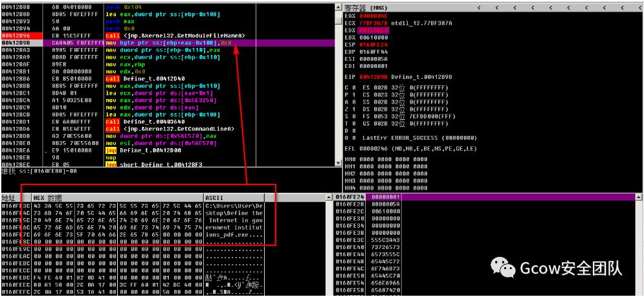The image size is (644, 297).
Task: Click the 地址 column header in dump pane
Action: click(8, 197)
